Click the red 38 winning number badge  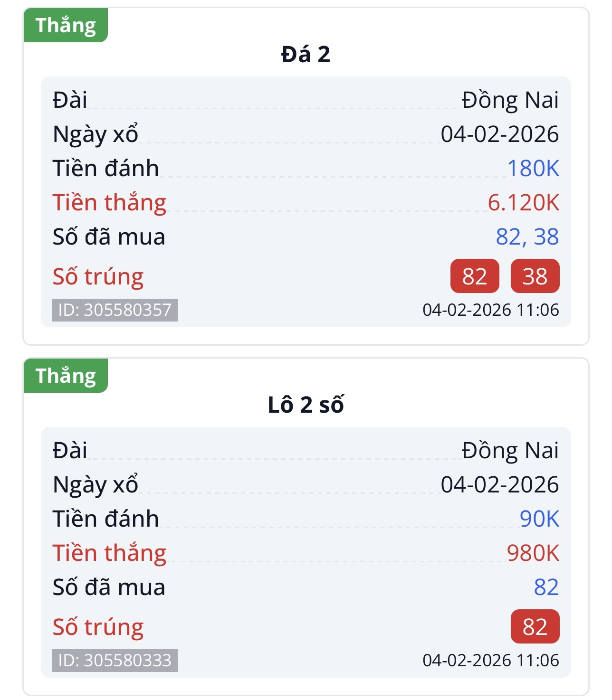pos(535,276)
